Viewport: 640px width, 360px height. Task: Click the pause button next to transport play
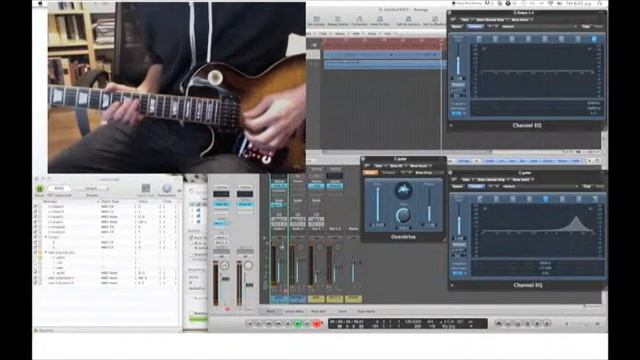[x=307, y=324]
